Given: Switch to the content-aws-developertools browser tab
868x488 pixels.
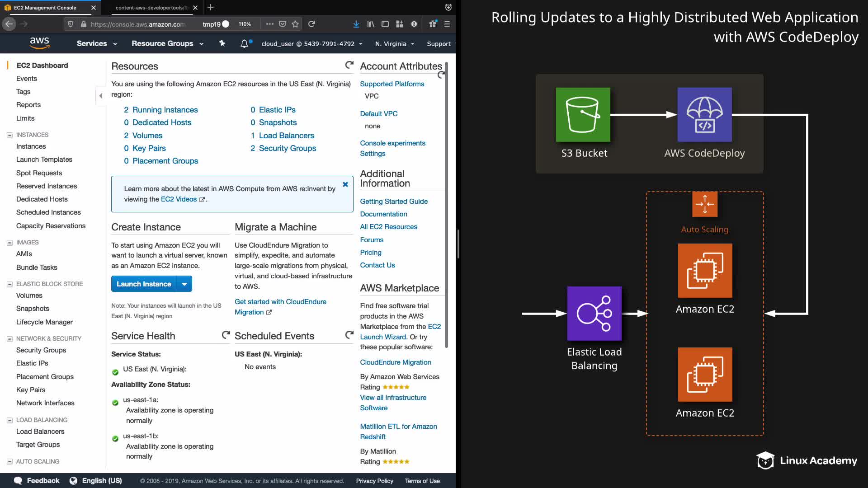Looking at the screenshot, I should 151,8.
